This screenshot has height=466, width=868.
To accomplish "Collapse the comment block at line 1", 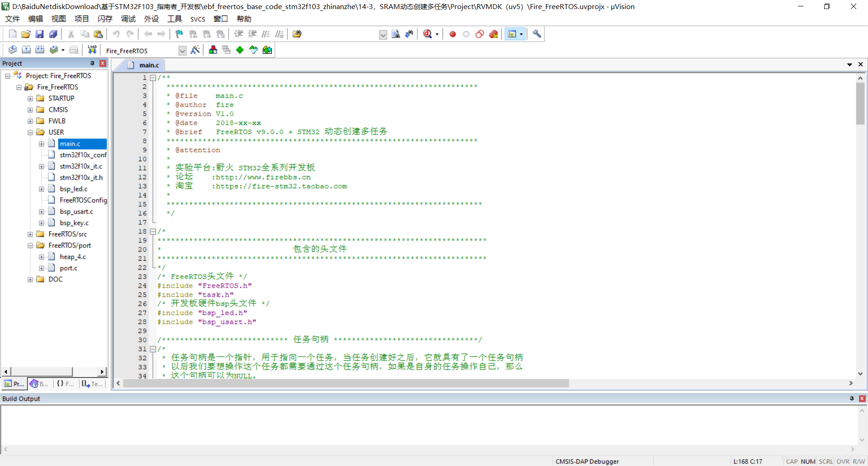I will click(x=153, y=78).
